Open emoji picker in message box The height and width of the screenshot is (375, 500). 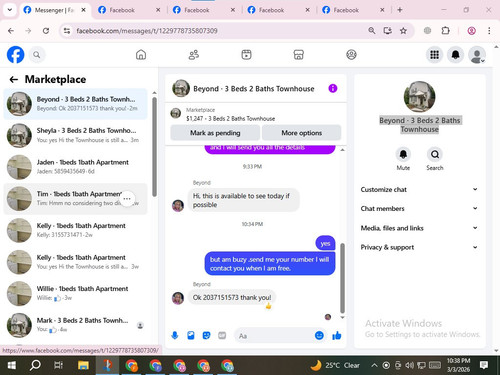click(x=319, y=335)
